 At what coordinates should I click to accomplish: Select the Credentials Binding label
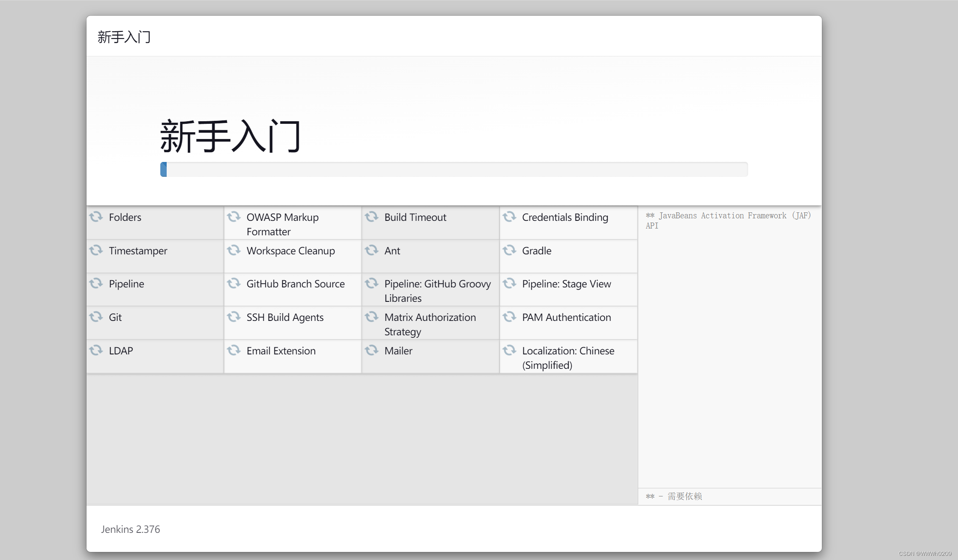coord(565,217)
